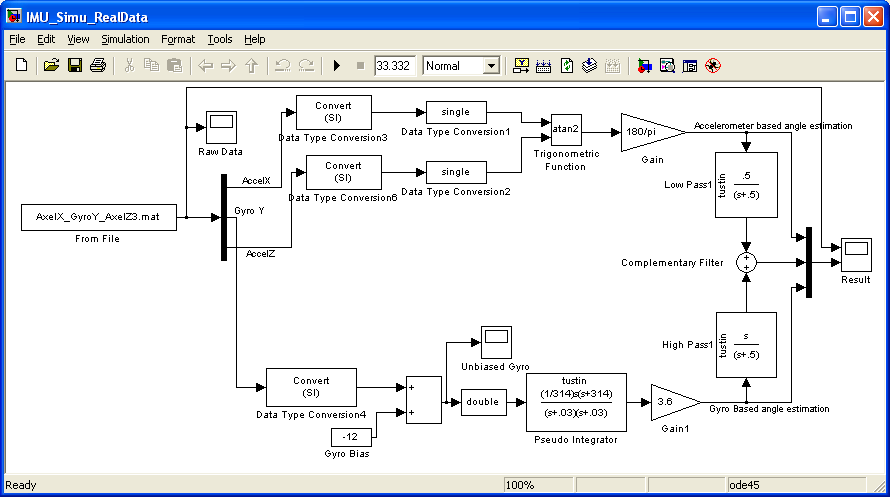Save the model with floppy disk icon
The width and height of the screenshot is (890, 497).
pos(74,65)
